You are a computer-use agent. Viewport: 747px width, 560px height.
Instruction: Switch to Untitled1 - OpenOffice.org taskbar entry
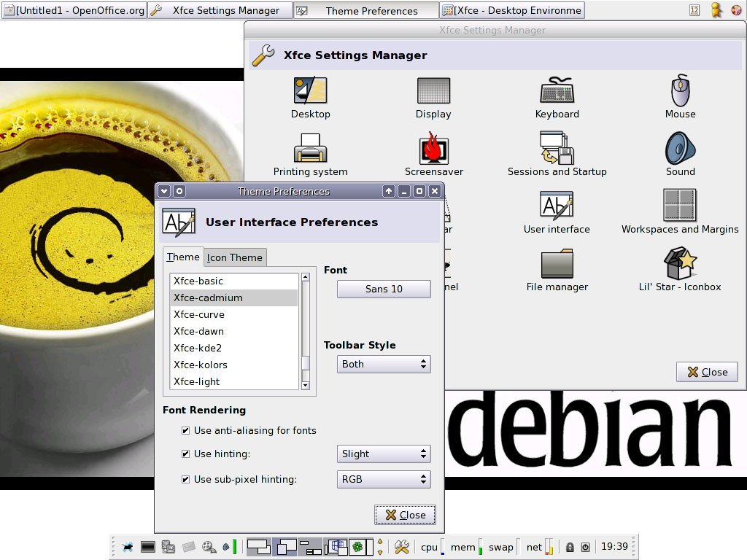(74, 10)
